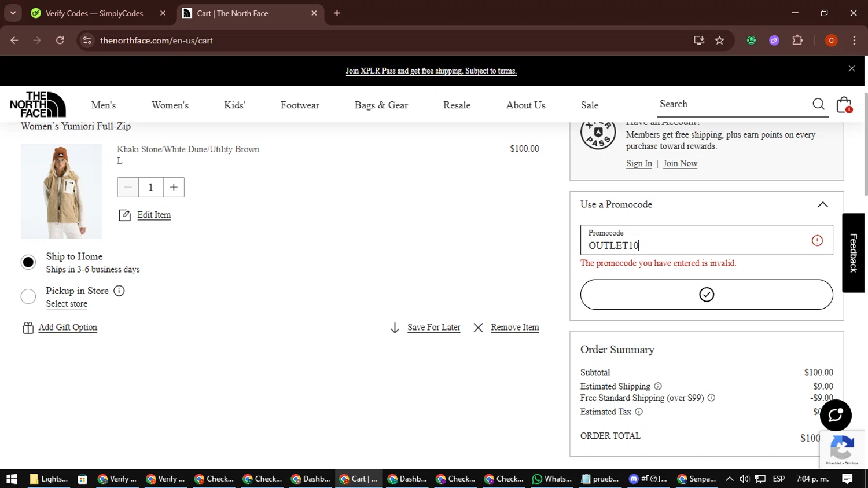868x488 pixels.
Task: Click the Sign In link
Action: 639,163
